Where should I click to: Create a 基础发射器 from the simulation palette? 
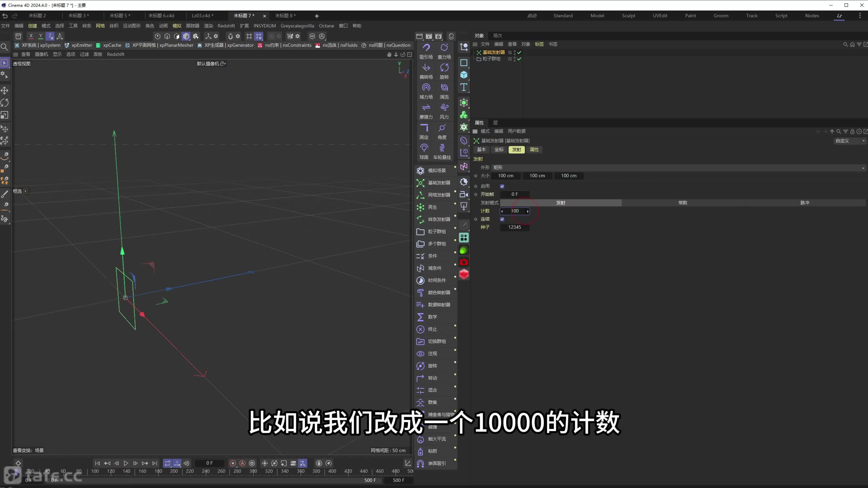coord(434,183)
